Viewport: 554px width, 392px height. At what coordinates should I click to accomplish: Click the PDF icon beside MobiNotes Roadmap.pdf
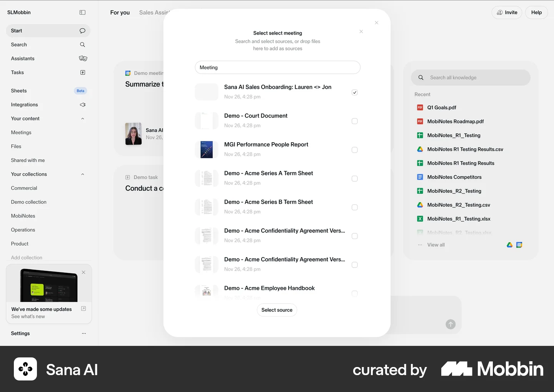click(x=420, y=121)
